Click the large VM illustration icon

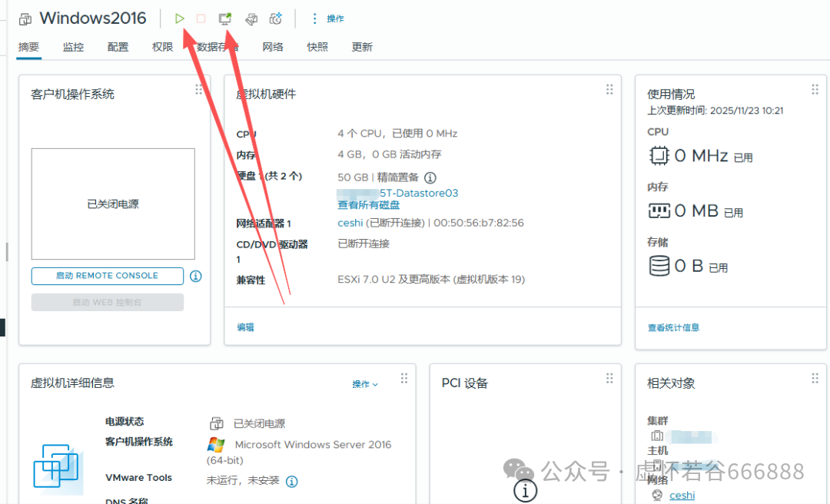pos(57,468)
